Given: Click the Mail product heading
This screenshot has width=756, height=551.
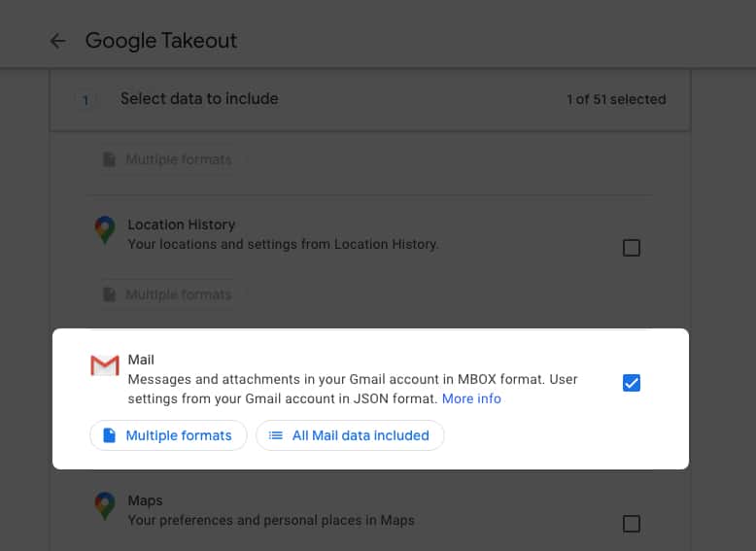Looking at the screenshot, I should pos(141,360).
